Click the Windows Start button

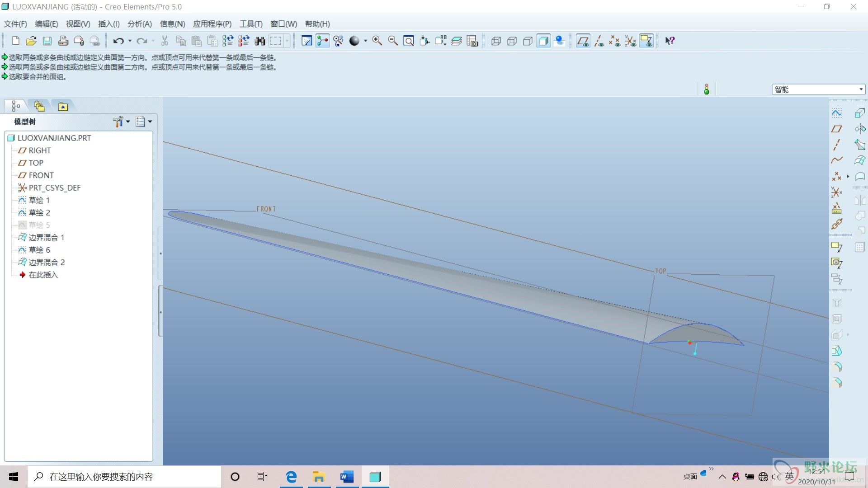point(14,477)
